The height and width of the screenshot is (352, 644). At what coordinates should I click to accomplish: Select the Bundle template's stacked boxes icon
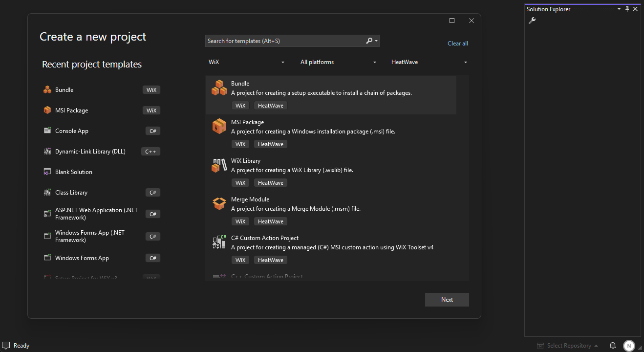(x=219, y=88)
